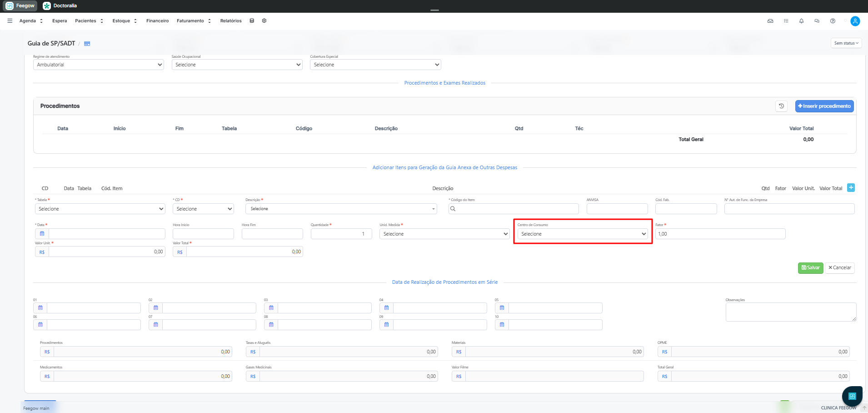Image resolution: width=868 pixels, height=413 pixels.
Task: Open calendar icon for series date 02
Action: (x=155, y=308)
